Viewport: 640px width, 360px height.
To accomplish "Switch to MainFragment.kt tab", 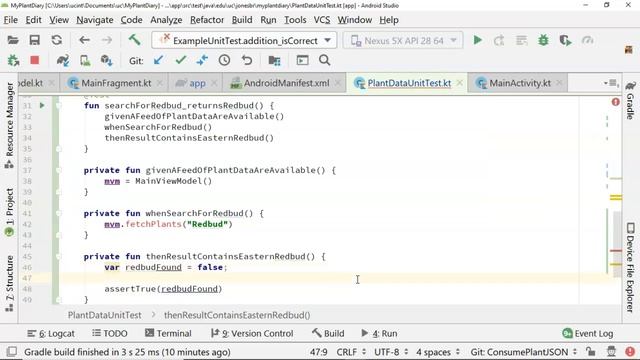I will pyautogui.click(x=116, y=83).
